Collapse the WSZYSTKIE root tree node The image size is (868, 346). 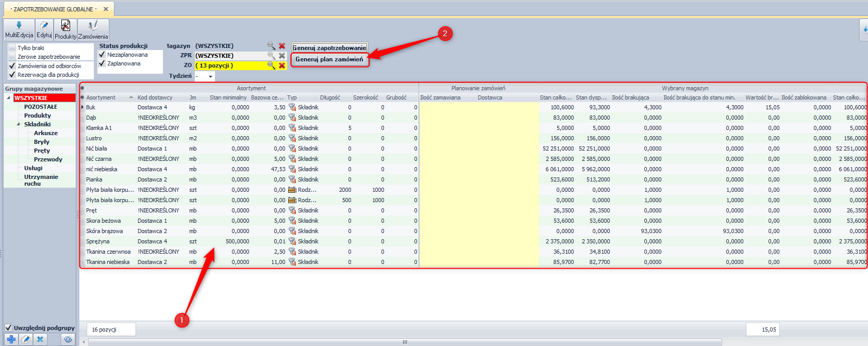tap(8, 98)
